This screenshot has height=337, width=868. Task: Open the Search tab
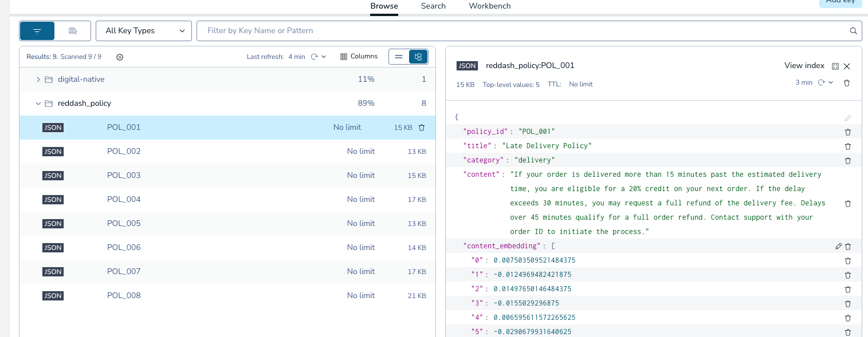click(433, 6)
